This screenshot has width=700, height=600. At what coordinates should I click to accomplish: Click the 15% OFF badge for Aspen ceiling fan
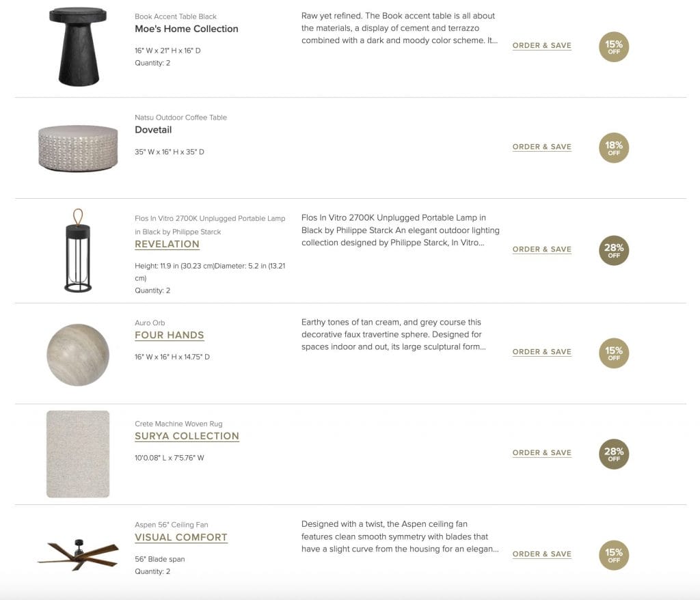(x=613, y=555)
